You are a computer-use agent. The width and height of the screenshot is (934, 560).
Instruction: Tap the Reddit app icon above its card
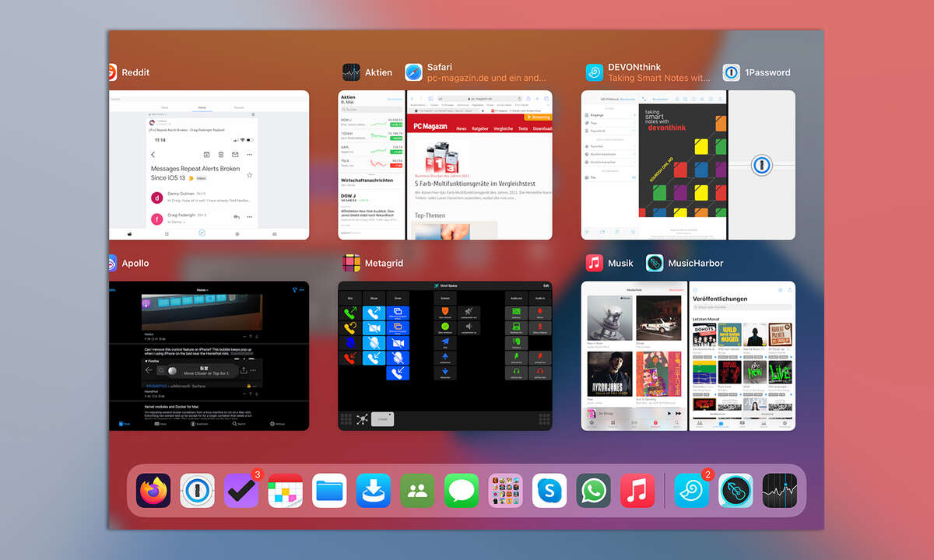(x=111, y=72)
